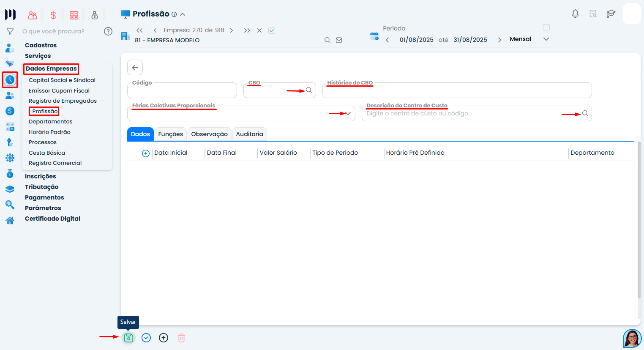Open the graduation cap training icon
This screenshot has height=350, width=644.
(611, 14)
